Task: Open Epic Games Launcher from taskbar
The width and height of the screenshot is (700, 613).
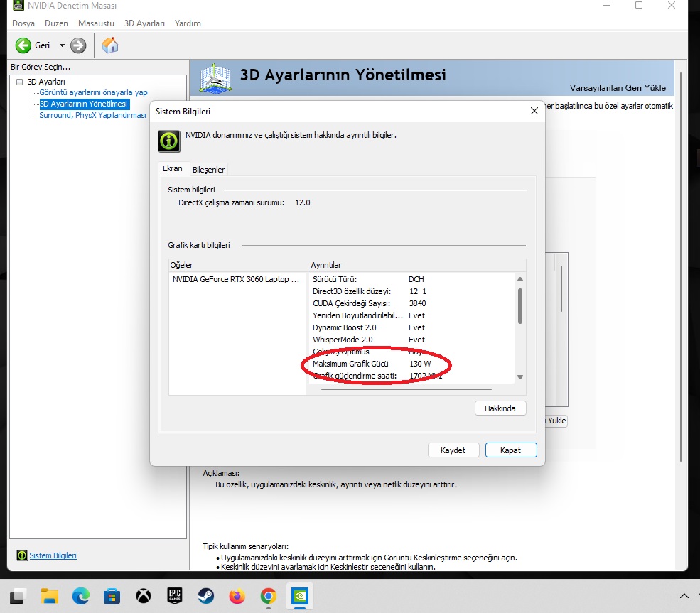Action: tap(175, 596)
